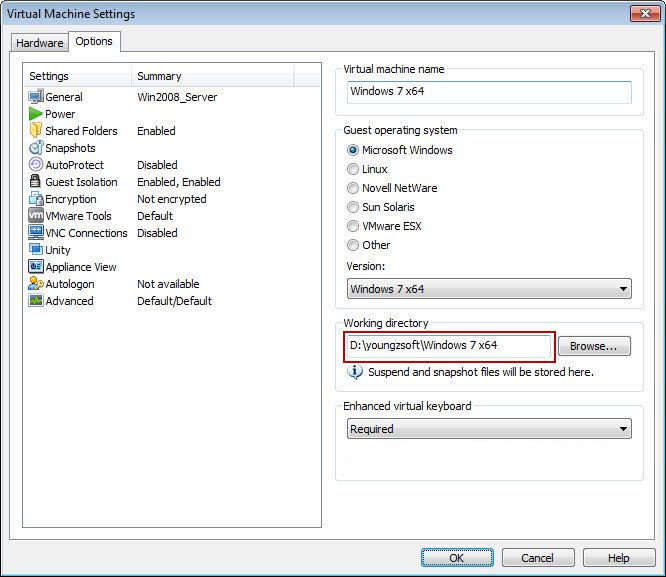Click the VMware Tools 'Default' summary

[x=155, y=216]
